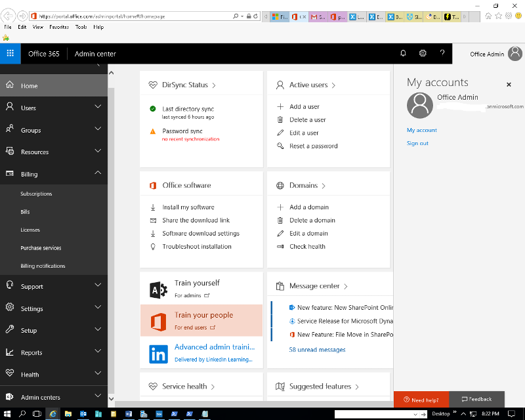Open Bills under Billing
This screenshot has height=420, width=525.
point(25,212)
